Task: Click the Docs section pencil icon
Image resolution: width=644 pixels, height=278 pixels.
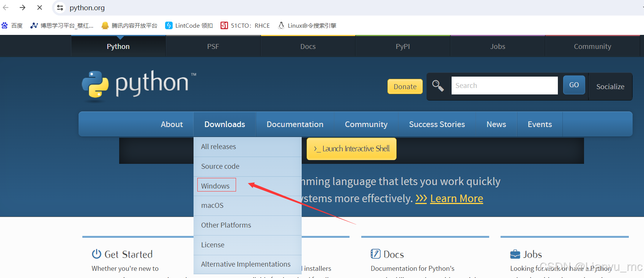Action: [x=375, y=254]
